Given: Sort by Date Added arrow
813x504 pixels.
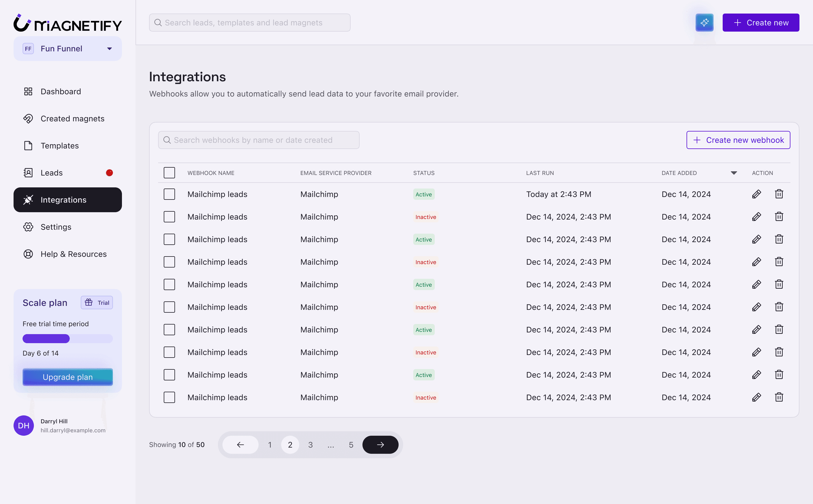Looking at the screenshot, I should (x=734, y=173).
